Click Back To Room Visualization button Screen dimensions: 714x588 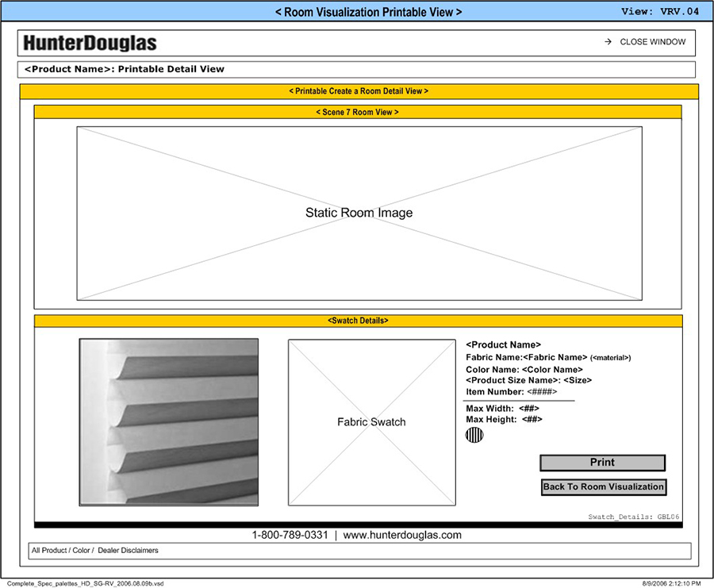tap(604, 487)
